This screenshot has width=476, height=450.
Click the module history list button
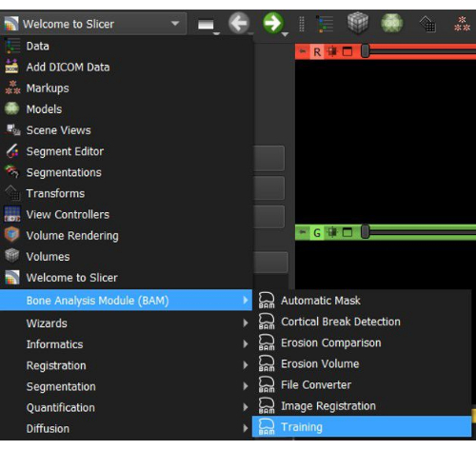207,25
